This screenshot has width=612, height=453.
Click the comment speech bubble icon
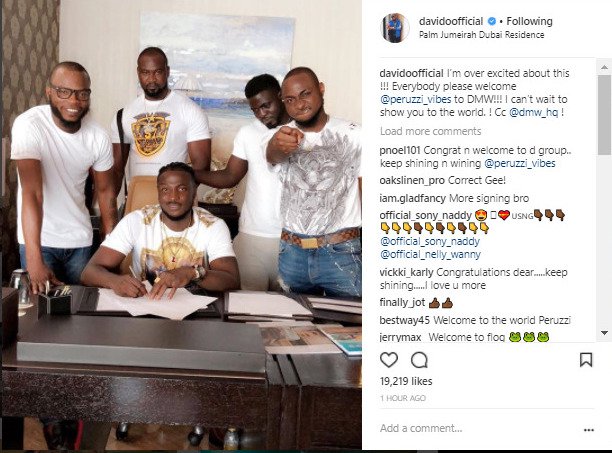point(420,360)
